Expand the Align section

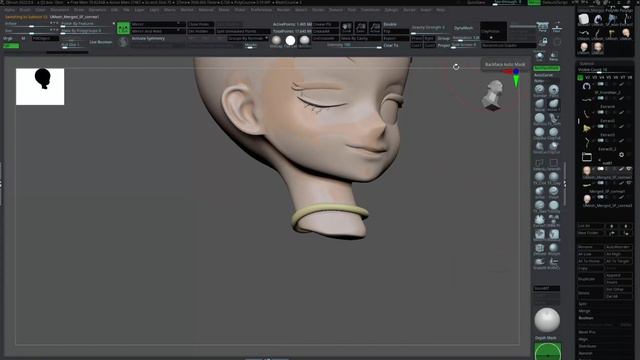coord(583,339)
